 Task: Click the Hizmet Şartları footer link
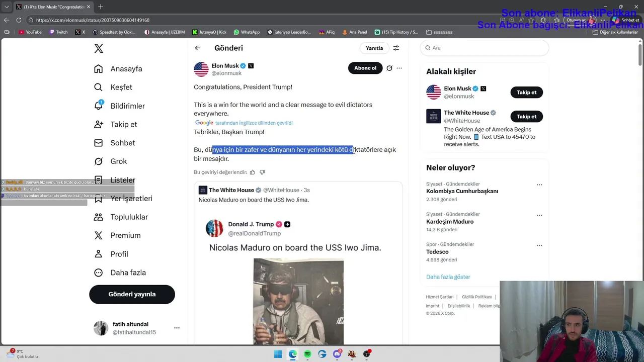click(439, 297)
